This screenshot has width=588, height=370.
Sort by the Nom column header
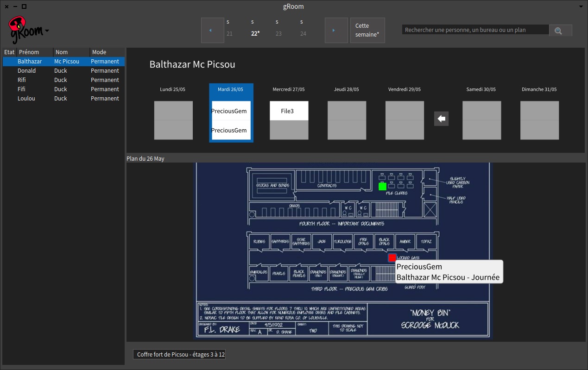click(71, 52)
